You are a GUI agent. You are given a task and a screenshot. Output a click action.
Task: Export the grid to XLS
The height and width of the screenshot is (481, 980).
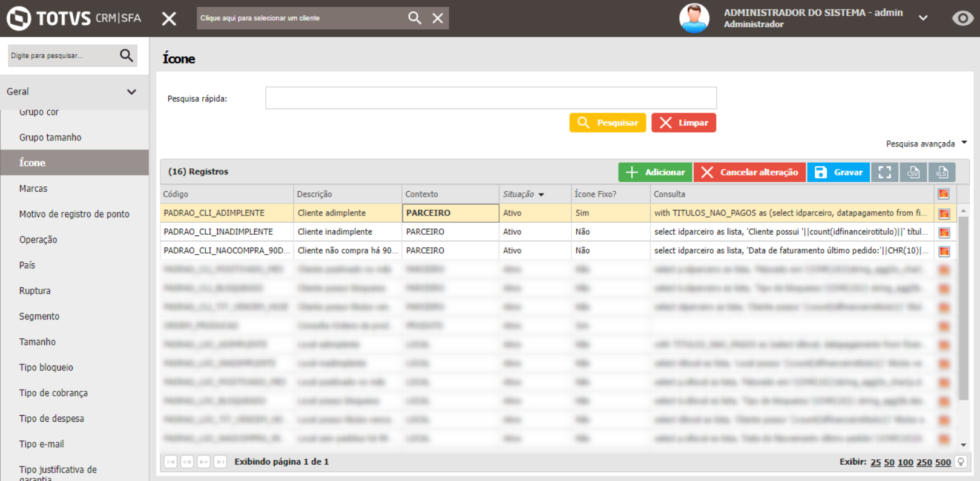942,172
